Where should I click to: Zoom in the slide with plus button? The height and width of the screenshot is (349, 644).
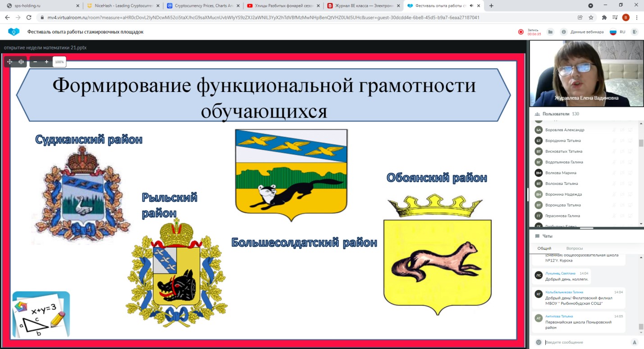point(46,62)
